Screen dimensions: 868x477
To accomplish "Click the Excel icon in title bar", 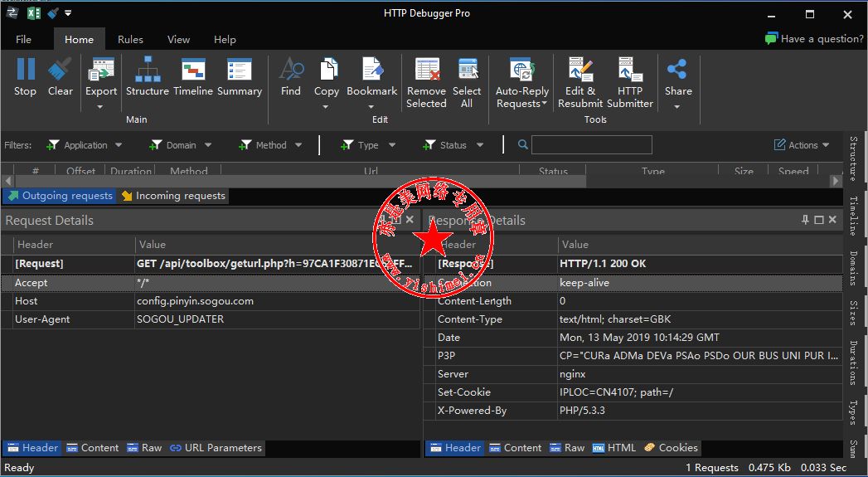I will click(32, 12).
